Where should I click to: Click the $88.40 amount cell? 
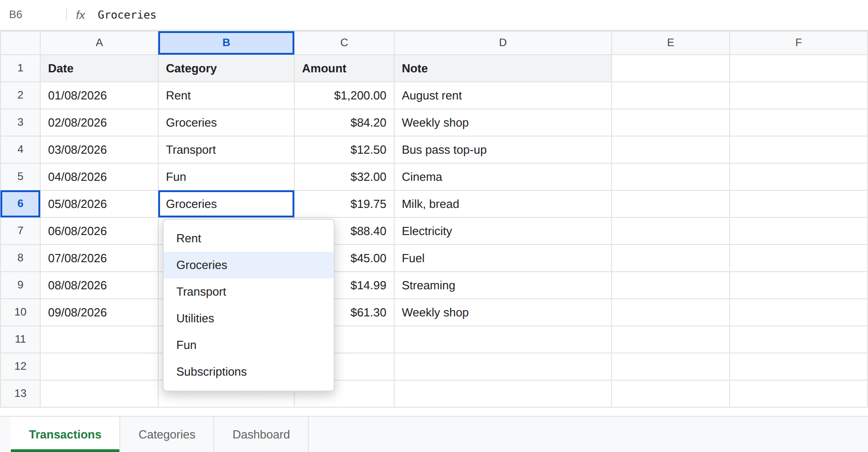[364, 231]
